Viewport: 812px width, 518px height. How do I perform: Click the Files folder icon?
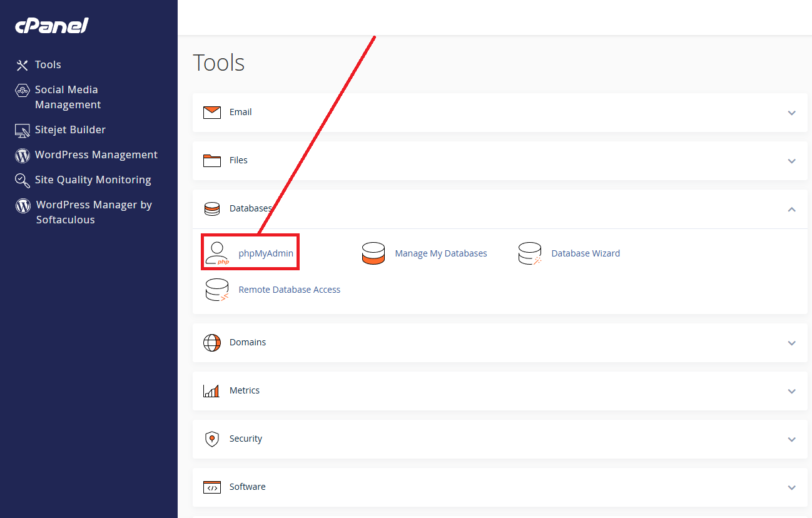click(212, 161)
